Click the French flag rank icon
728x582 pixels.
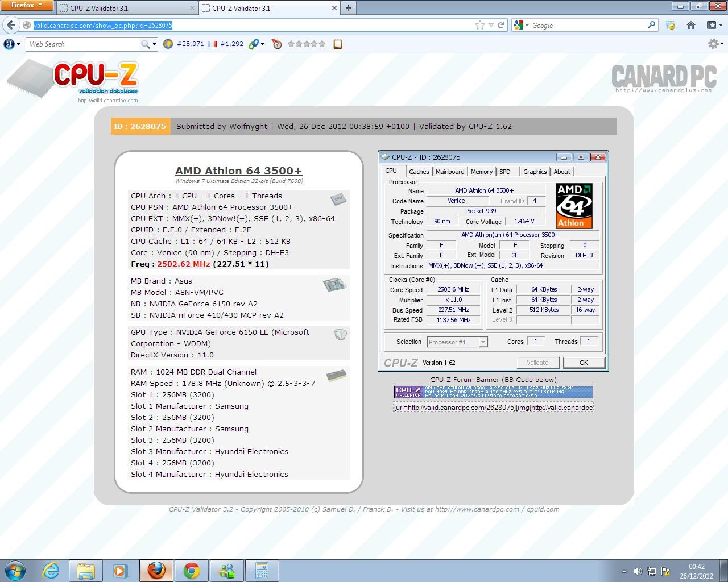212,44
